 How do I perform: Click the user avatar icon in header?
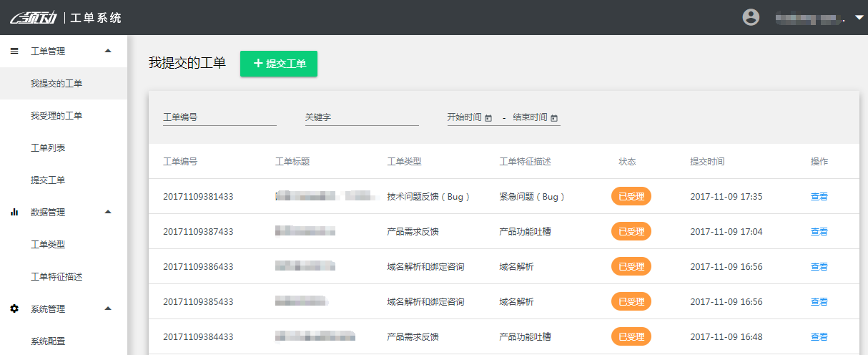(x=751, y=17)
